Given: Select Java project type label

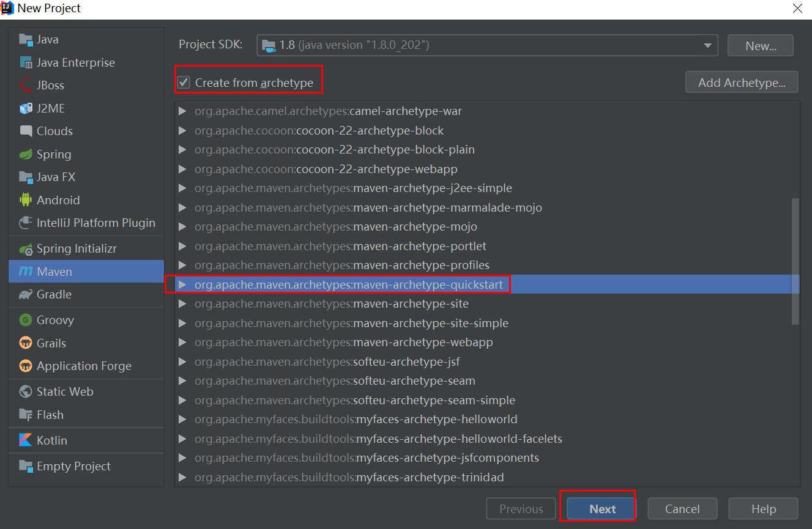Looking at the screenshot, I should pyautogui.click(x=48, y=40).
